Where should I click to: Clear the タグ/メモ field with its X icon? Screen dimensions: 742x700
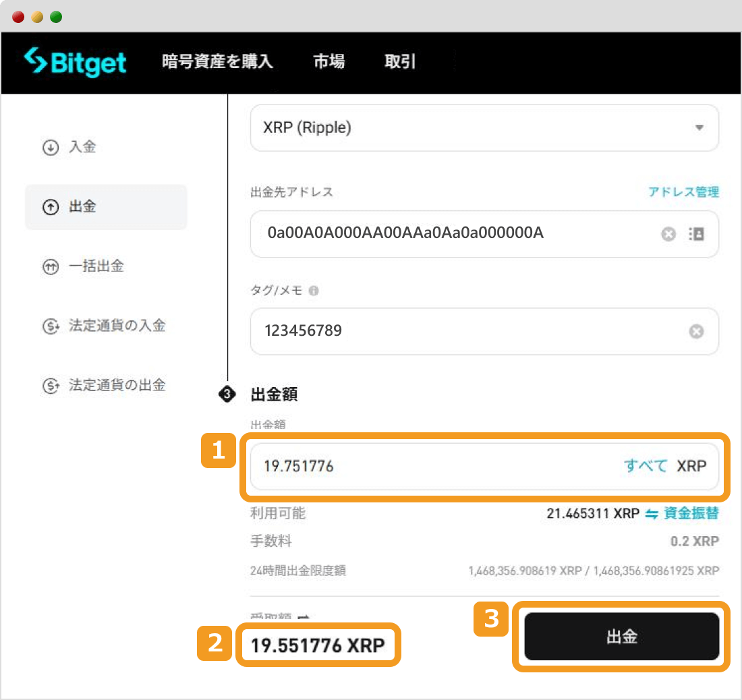[696, 331]
